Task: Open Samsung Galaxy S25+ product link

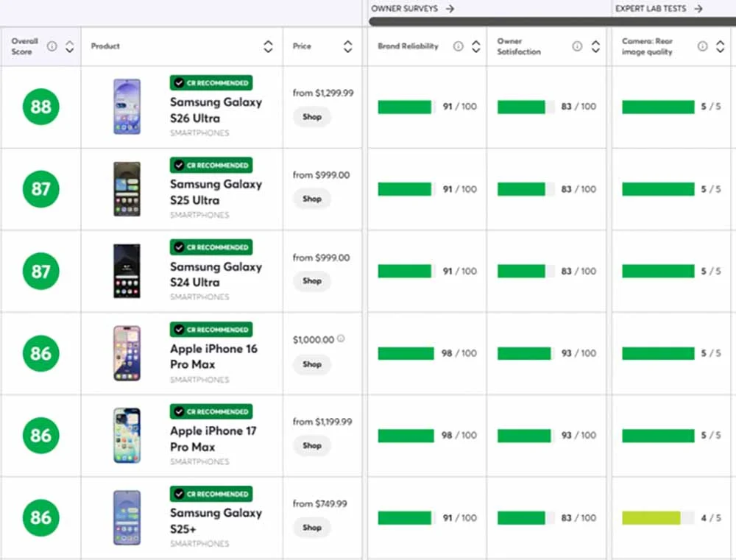Action: tap(216, 520)
